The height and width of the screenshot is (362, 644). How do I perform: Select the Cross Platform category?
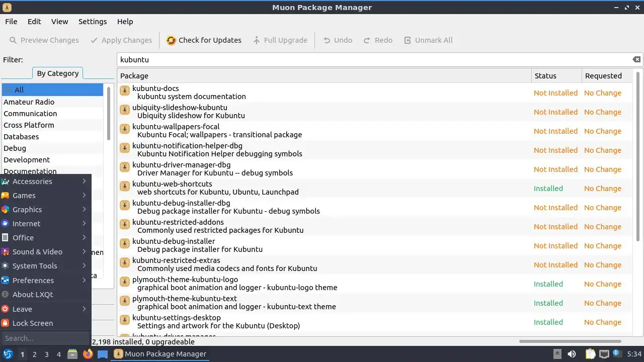pos(52,125)
